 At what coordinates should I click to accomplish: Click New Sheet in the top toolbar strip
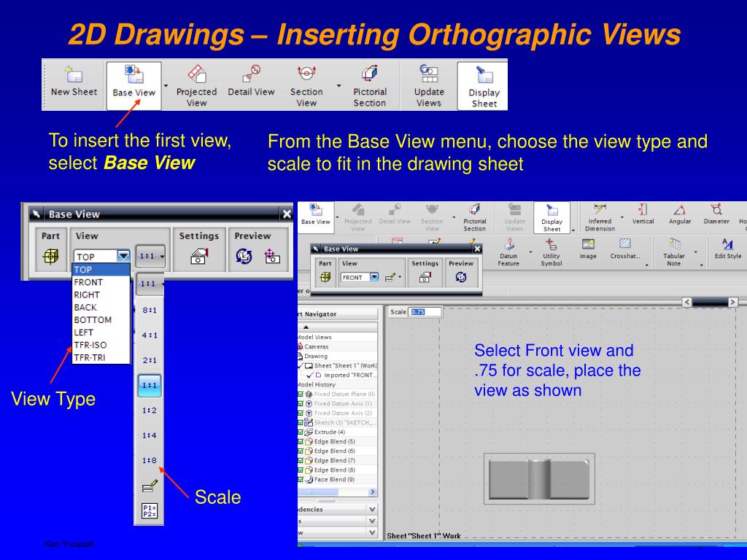pos(74,82)
